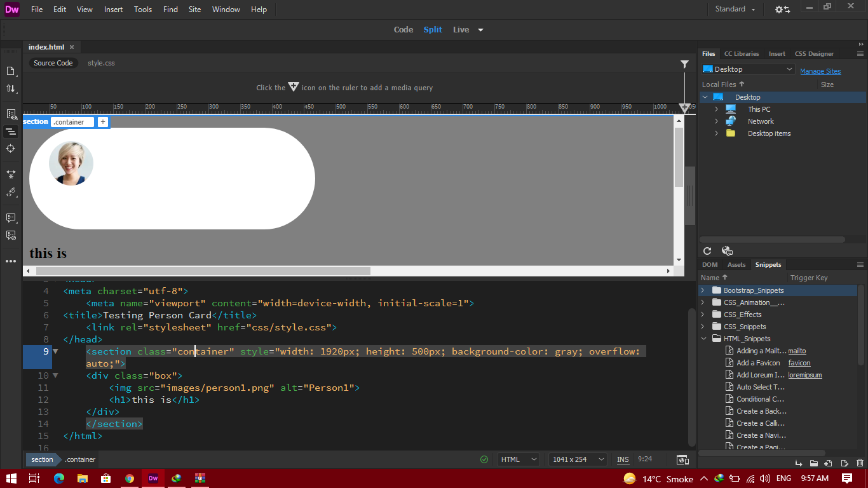Click the plus button beside .container

[x=103, y=121]
